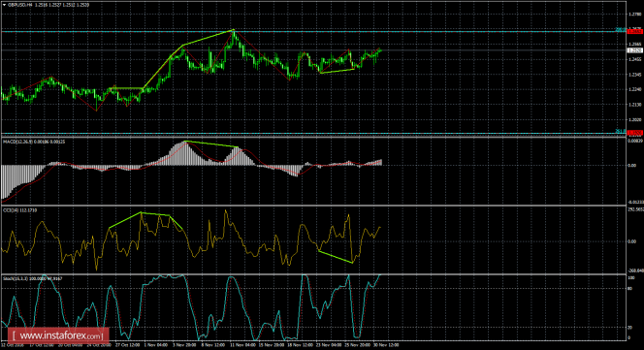This screenshot has height=350, width=644.
Task: Click the 27 Oct 12:00 time label
Action: 126,345
